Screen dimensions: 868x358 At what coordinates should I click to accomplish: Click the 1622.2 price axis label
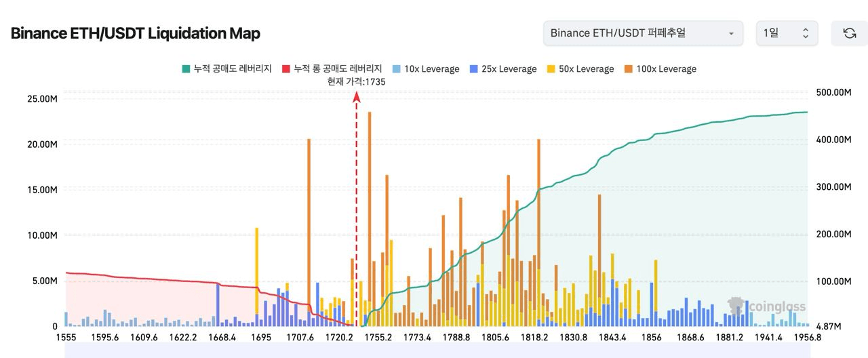(x=183, y=337)
